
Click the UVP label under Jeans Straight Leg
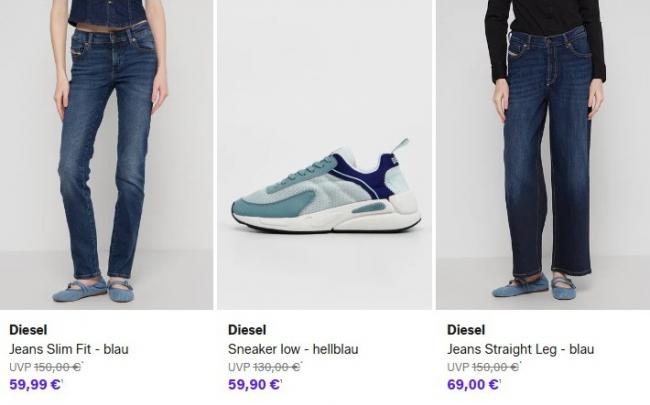pyautogui.click(x=457, y=367)
